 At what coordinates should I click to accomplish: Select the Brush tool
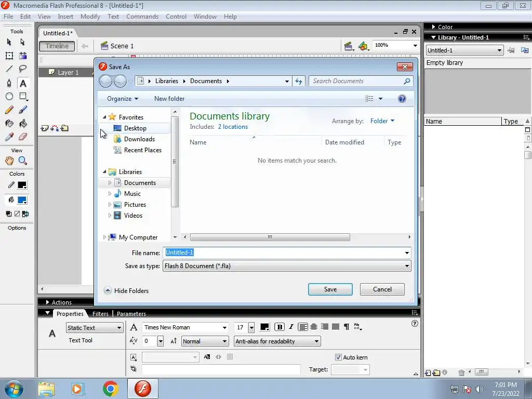pos(23,110)
